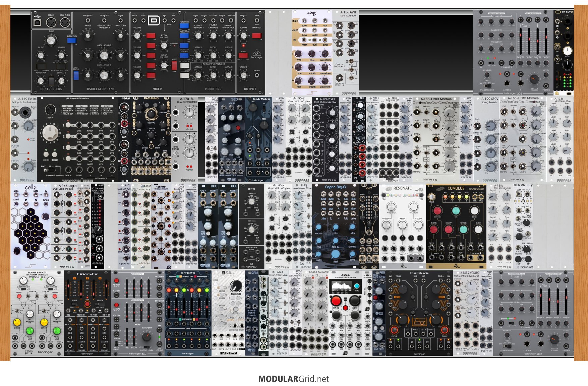Click the Filter Emphasis knob in Modifiers
This screenshot has width=588, height=386.
(213, 36)
